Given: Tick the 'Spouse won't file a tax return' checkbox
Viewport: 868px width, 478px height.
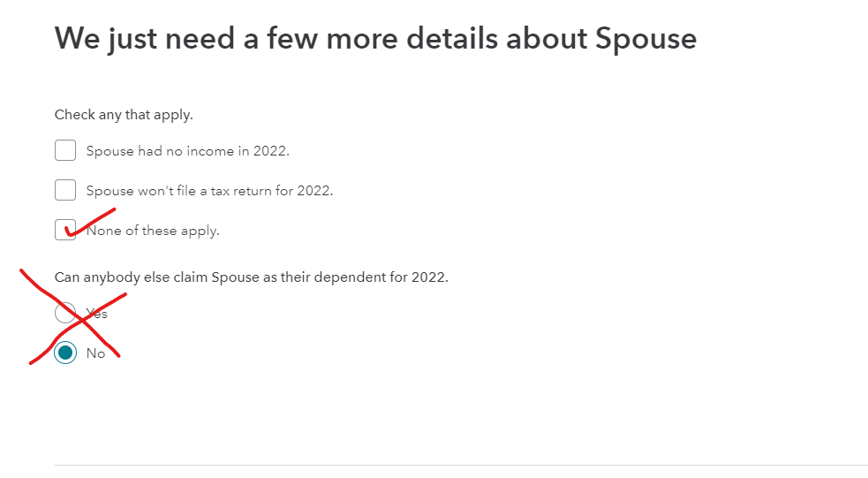Looking at the screenshot, I should 65,190.
